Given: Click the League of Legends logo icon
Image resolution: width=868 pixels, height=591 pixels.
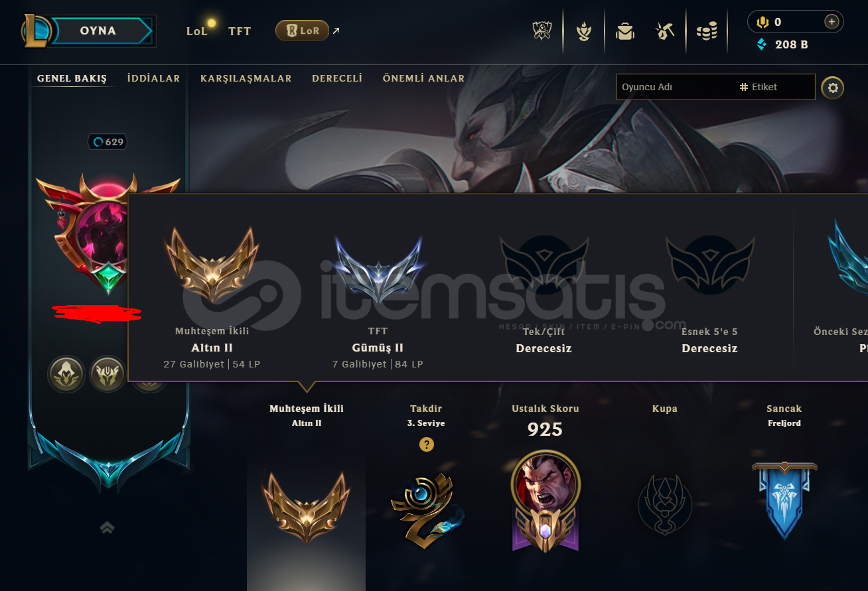Looking at the screenshot, I should pyautogui.click(x=37, y=31).
